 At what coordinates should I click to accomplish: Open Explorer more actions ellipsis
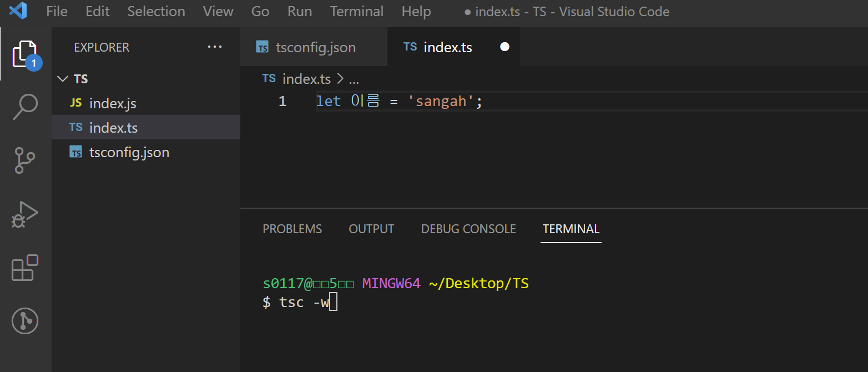(215, 47)
